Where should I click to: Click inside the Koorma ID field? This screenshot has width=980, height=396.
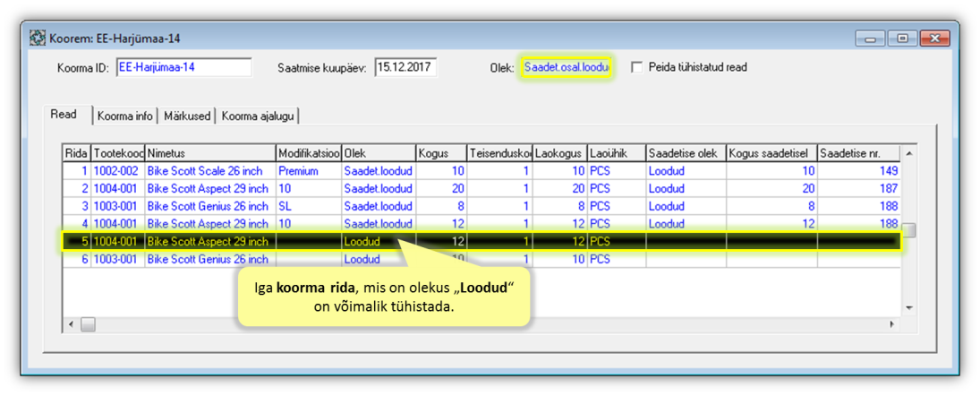coord(183,67)
